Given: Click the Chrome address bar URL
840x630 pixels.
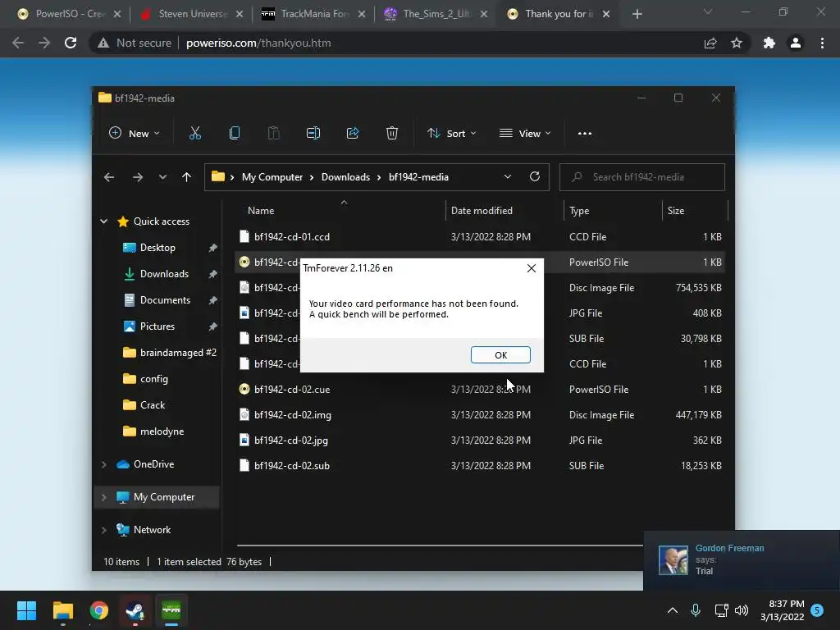Looking at the screenshot, I should (x=258, y=43).
